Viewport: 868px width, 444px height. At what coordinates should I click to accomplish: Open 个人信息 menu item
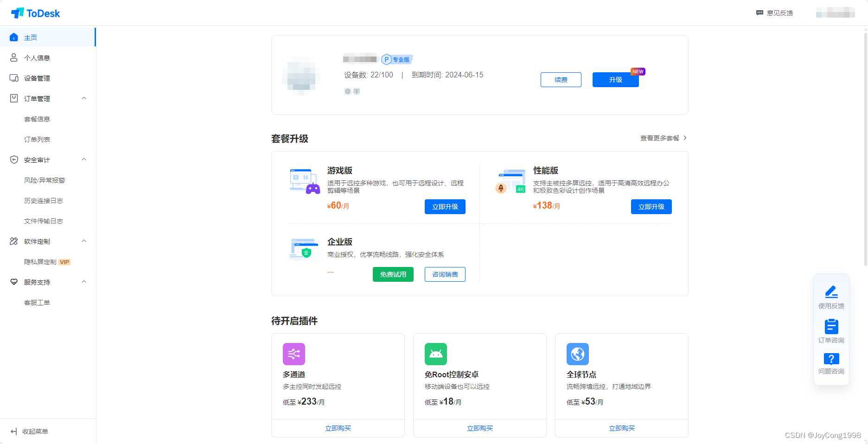(x=48, y=58)
